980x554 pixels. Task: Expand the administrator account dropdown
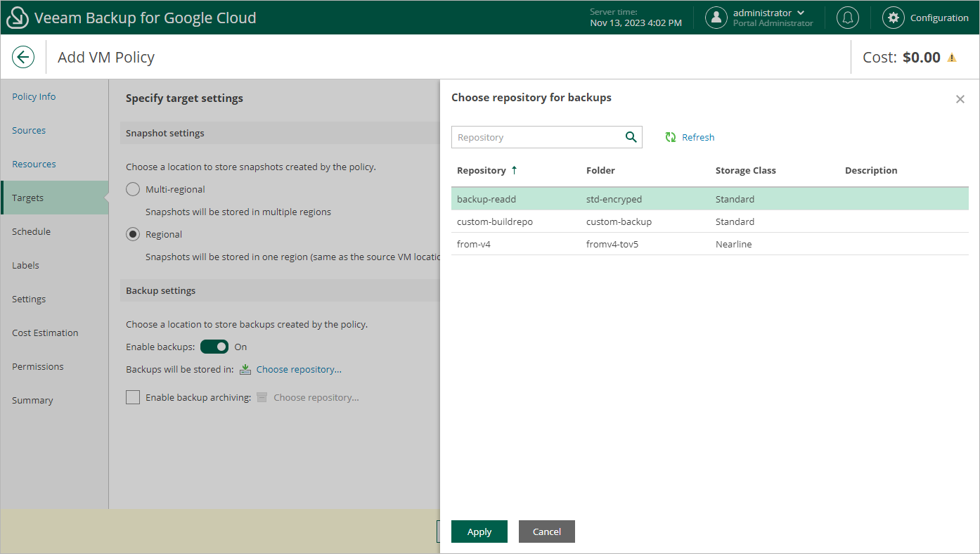(x=800, y=13)
